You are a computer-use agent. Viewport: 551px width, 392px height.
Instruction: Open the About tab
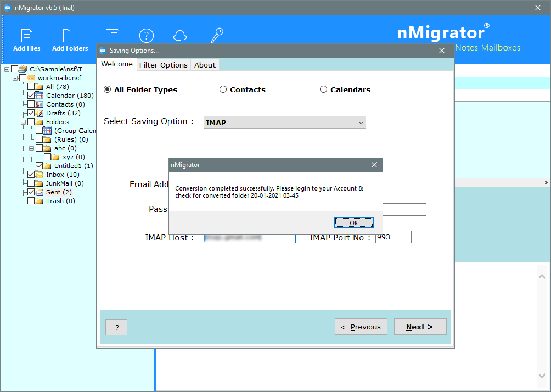(205, 65)
